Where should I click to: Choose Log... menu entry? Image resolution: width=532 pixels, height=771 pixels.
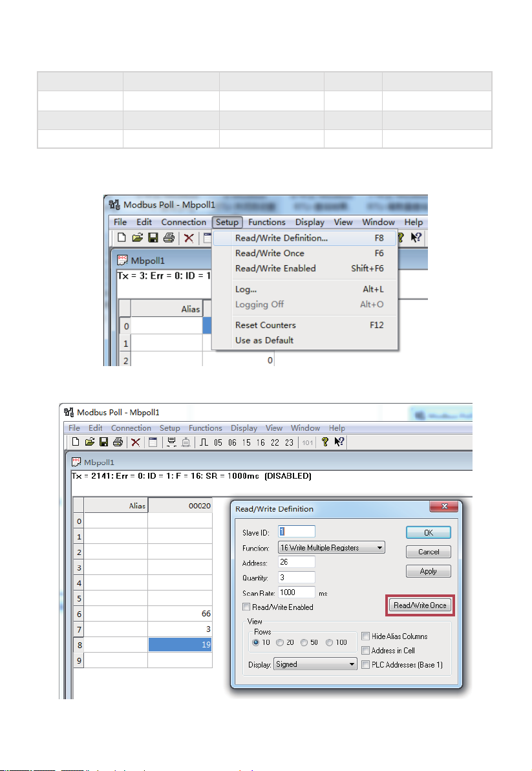coord(304,289)
